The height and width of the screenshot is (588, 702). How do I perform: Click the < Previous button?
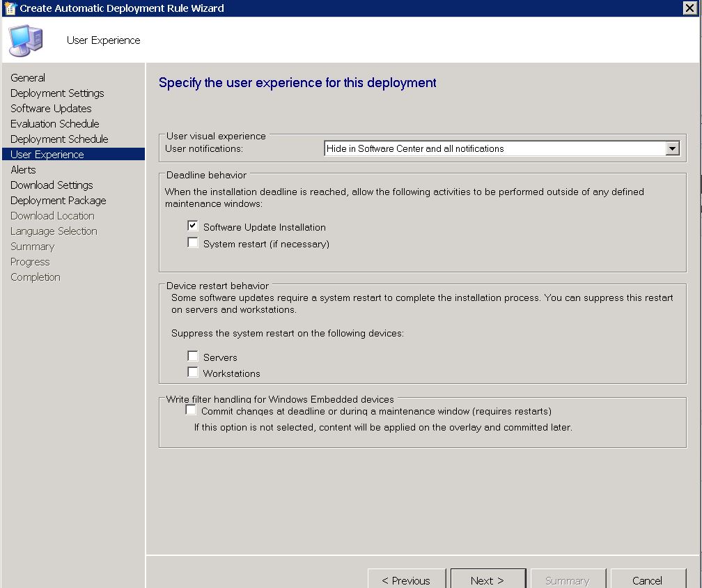point(407,580)
